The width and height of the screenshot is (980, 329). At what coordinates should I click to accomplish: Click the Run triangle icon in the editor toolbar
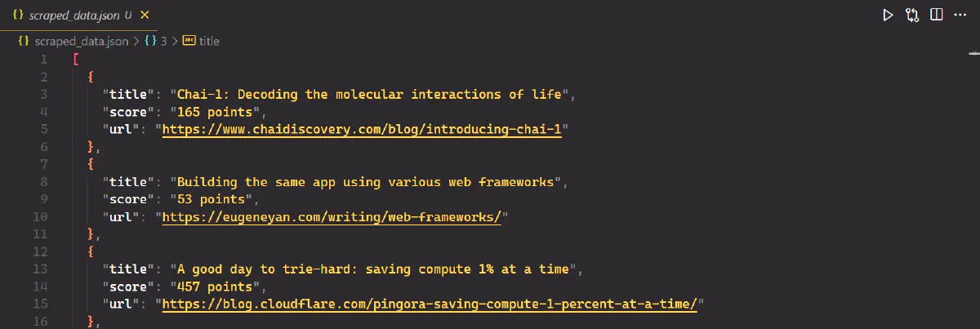click(888, 15)
